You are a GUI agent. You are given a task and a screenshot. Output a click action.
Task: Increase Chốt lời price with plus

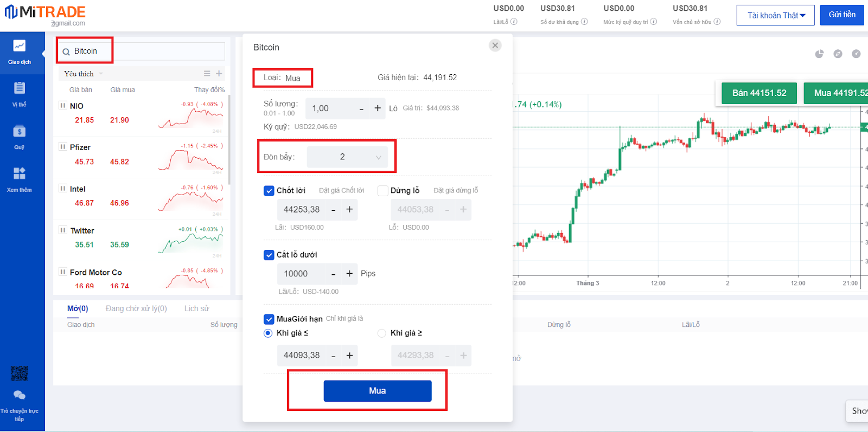coord(349,210)
